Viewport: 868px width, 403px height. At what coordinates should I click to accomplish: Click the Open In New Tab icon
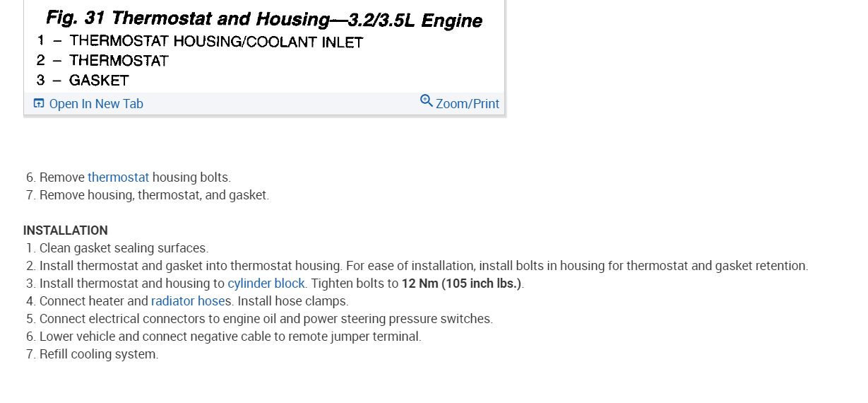[x=38, y=104]
